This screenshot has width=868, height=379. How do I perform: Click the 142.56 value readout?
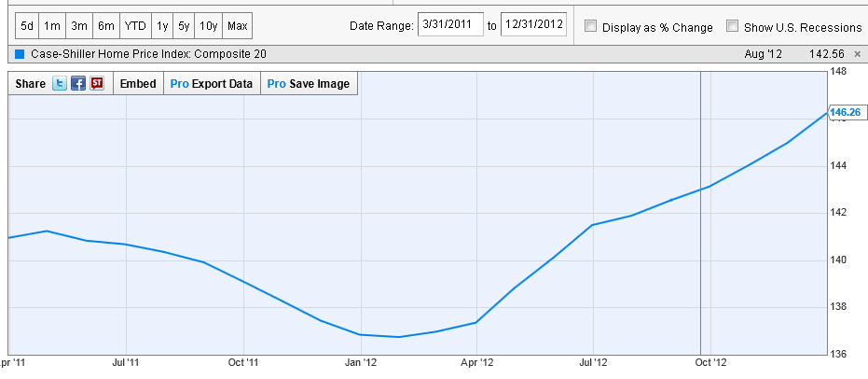[826, 54]
